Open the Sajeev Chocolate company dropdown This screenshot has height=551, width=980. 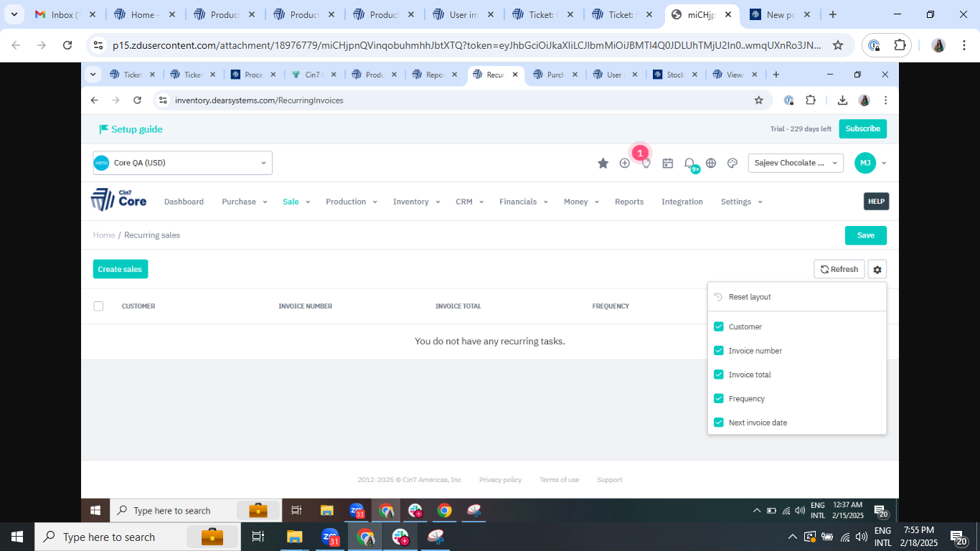pyautogui.click(x=796, y=163)
